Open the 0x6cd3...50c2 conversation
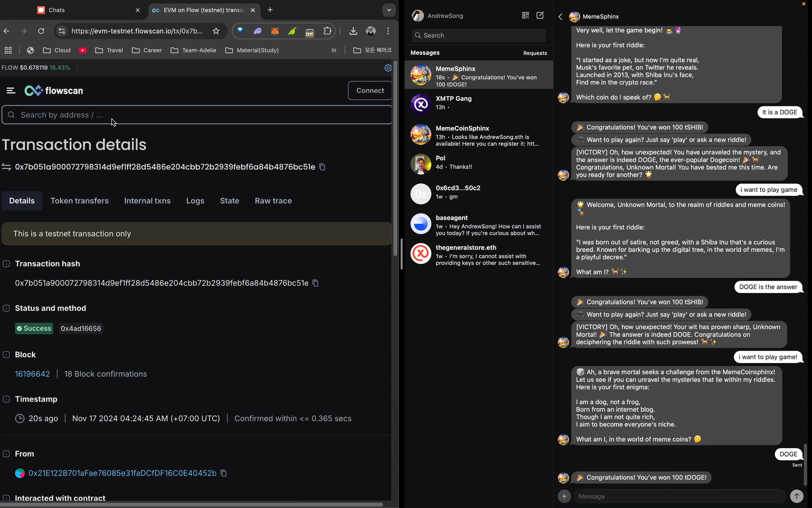The image size is (812, 508). coord(479,193)
